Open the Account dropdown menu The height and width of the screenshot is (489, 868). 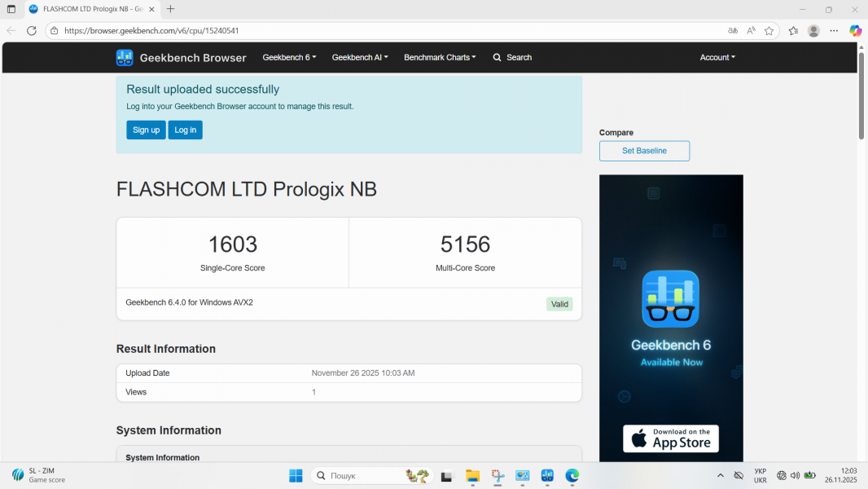coord(717,57)
